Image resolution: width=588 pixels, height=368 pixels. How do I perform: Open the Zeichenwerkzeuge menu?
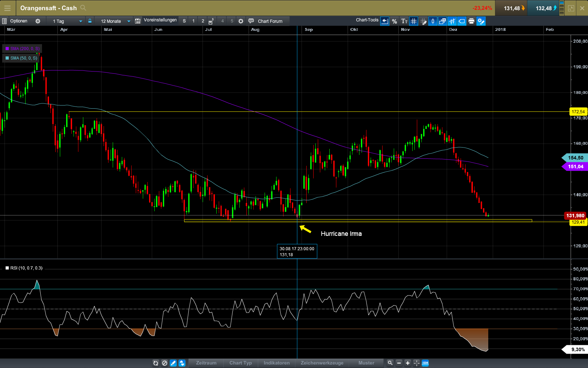322,363
